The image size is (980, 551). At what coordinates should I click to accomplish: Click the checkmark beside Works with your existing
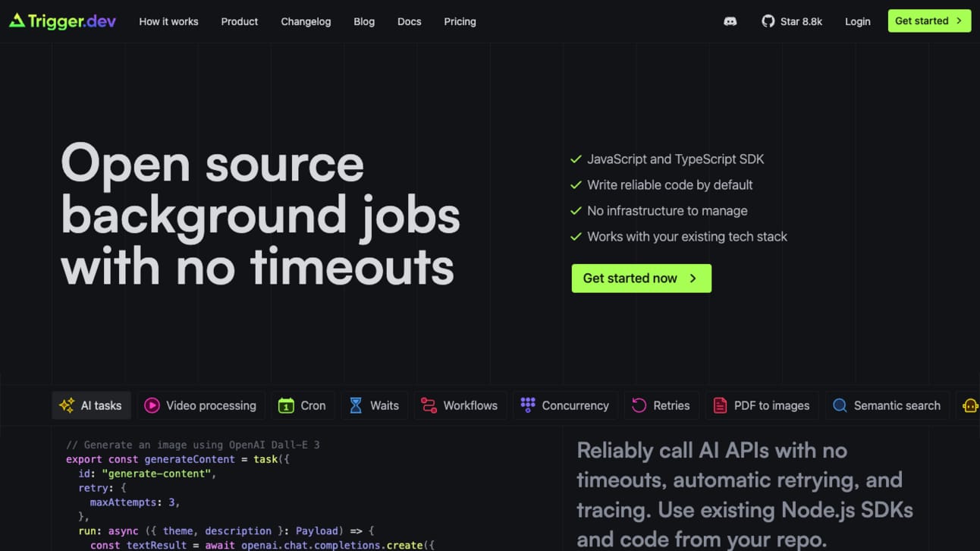click(x=576, y=237)
